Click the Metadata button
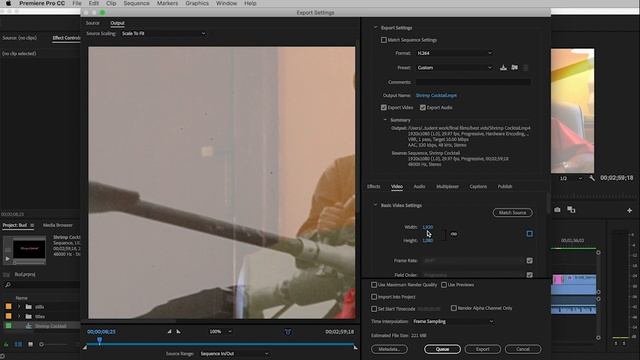This screenshot has height=360, width=640. [389, 349]
